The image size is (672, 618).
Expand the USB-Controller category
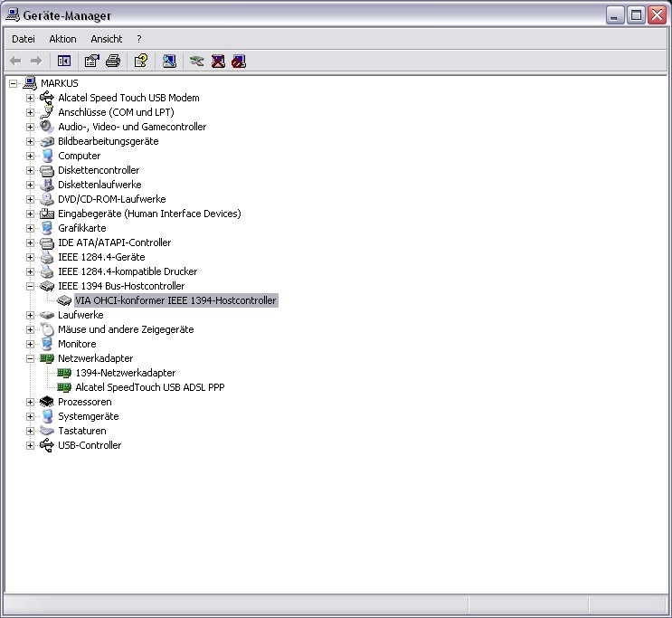point(30,445)
